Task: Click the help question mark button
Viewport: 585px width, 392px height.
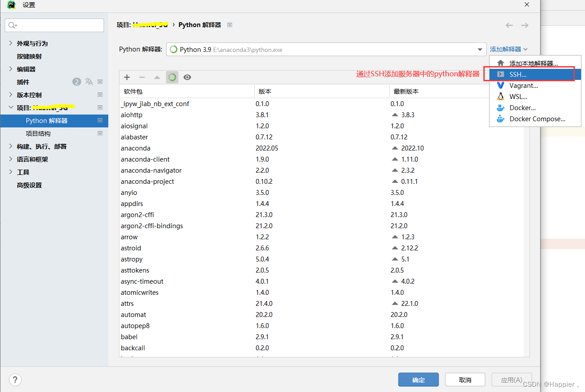Action: point(15,380)
